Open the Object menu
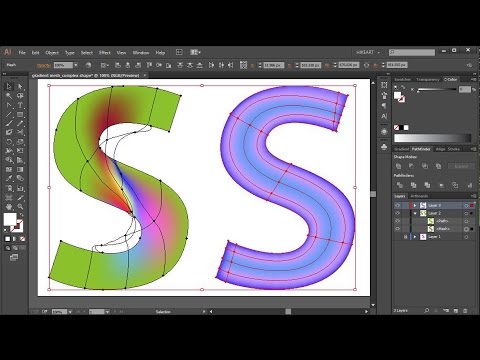Viewport: 480px width, 360px height. (52, 53)
